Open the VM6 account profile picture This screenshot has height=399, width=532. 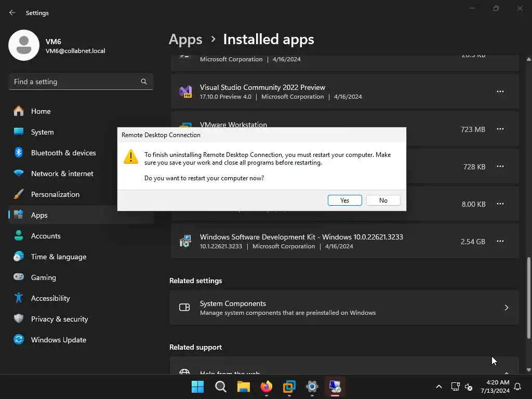pyautogui.click(x=24, y=45)
